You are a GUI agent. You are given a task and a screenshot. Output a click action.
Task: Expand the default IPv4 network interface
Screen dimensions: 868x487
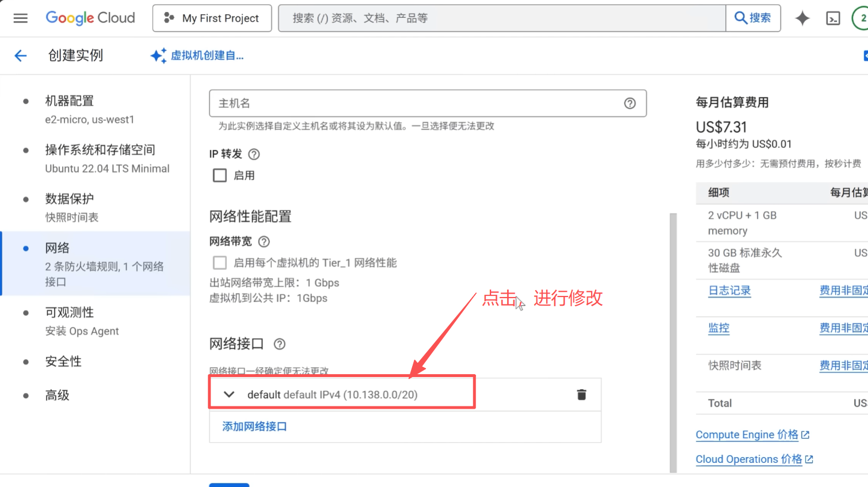(x=229, y=394)
